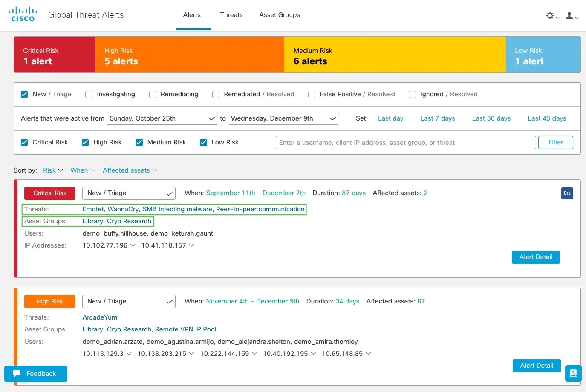This screenshot has height=392, width=586.
Task: Expand IP address 10.138.203.215 chevron
Action: point(191,354)
